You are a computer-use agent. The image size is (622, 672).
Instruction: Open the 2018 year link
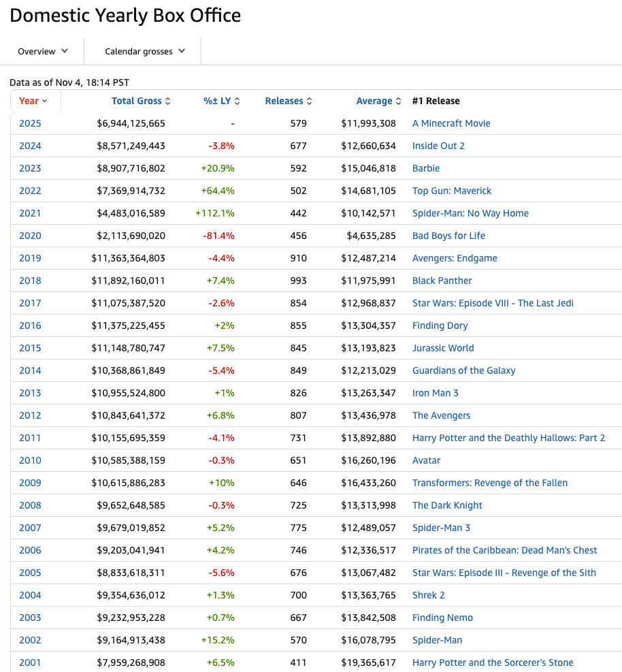point(30,281)
